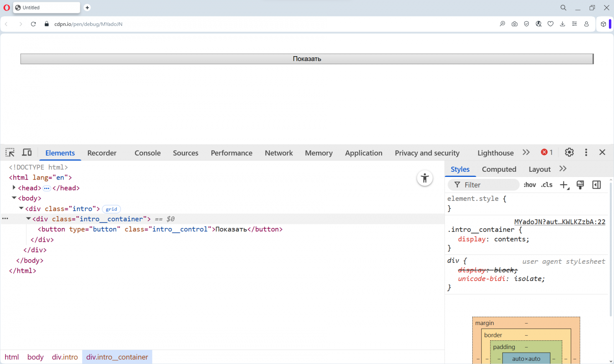Collapse the intro__container node
The width and height of the screenshot is (614, 364).
click(28, 218)
